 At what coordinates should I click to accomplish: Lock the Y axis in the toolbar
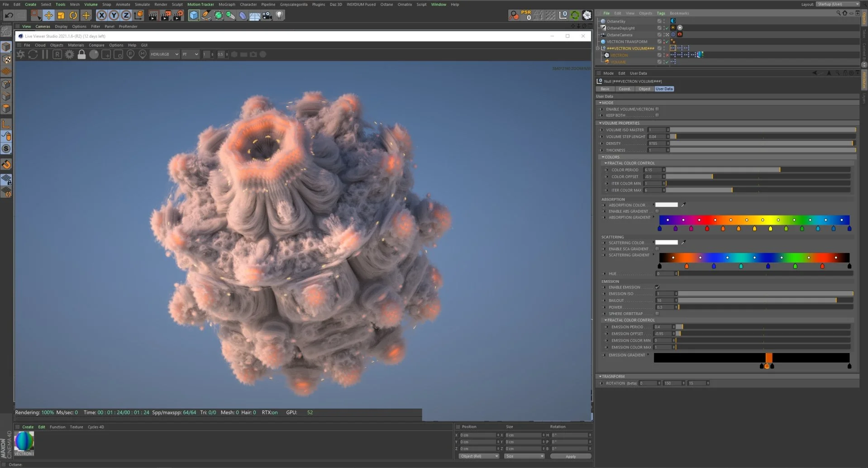113,15
